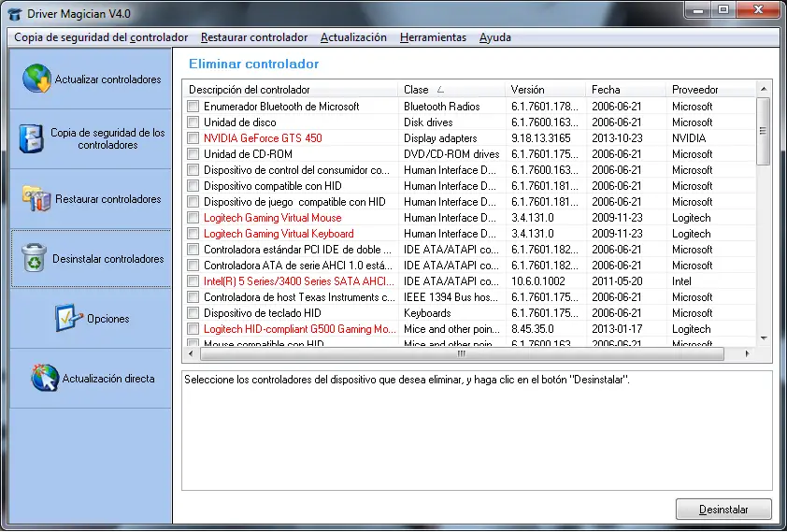Screen dimensions: 787x532
Task: Select the Dispositivo de juego compatible con HID row
Action: pyautogui.click(x=469, y=202)
